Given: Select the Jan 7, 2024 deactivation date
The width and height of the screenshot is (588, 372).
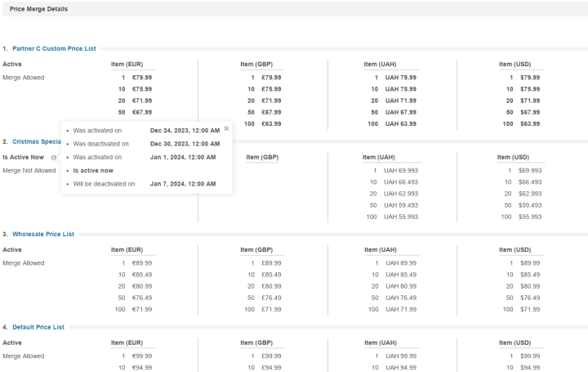Looking at the screenshot, I should (x=183, y=184).
